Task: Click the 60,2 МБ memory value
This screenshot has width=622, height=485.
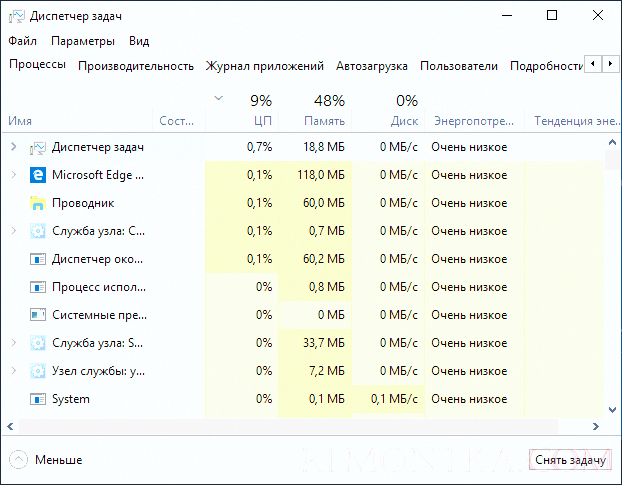Action: click(x=324, y=259)
